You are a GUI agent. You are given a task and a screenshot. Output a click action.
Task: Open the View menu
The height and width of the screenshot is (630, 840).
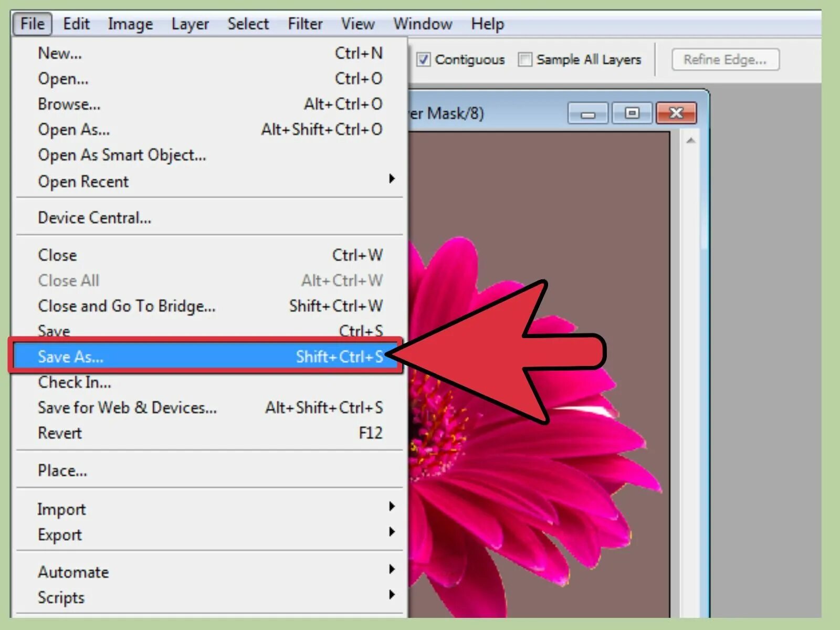point(358,24)
